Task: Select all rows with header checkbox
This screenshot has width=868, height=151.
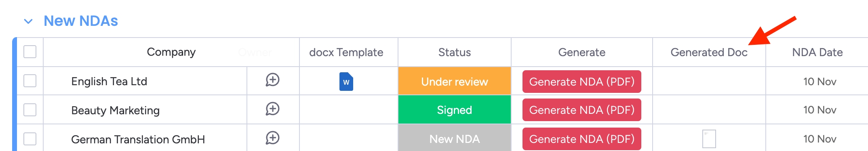Action: tap(30, 52)
